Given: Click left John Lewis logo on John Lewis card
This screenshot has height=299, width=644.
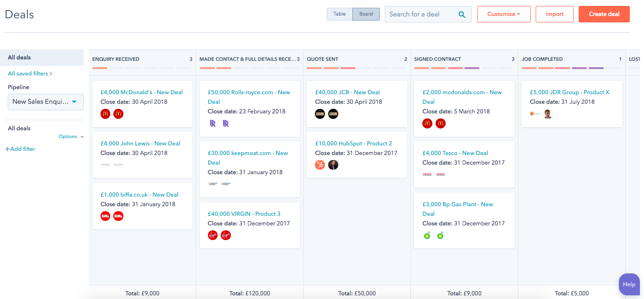Looking at the screenshot, I should coord(105,165).
